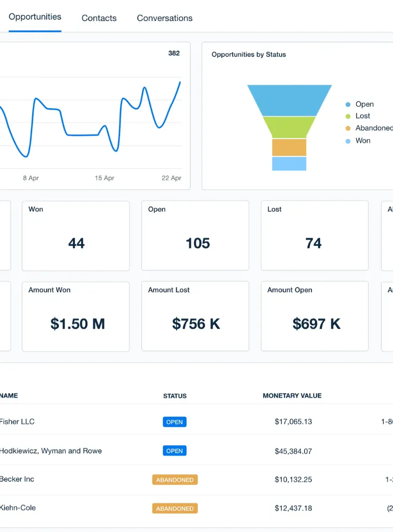Open the Open count card showing 105
The image size is (393, 532).
(x=195, y=236)
